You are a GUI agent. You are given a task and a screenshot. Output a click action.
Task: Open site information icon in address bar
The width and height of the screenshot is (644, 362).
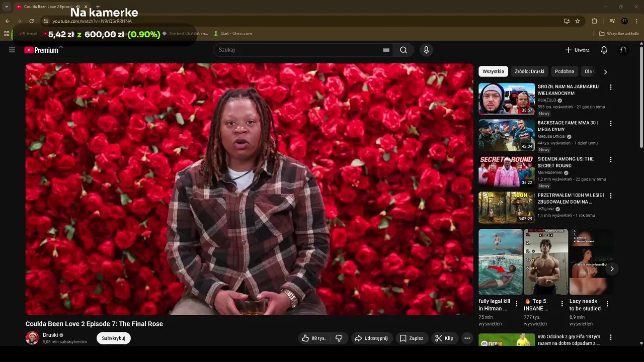tap(46, 21)
